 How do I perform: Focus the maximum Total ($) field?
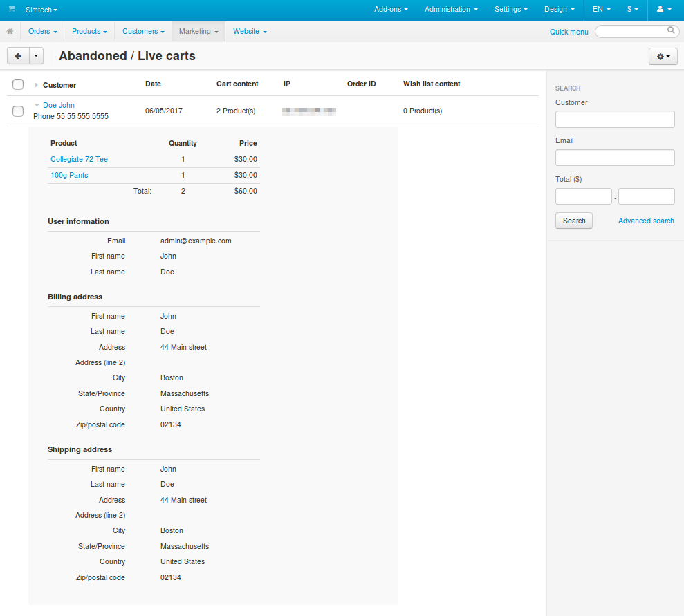point(647,196)
